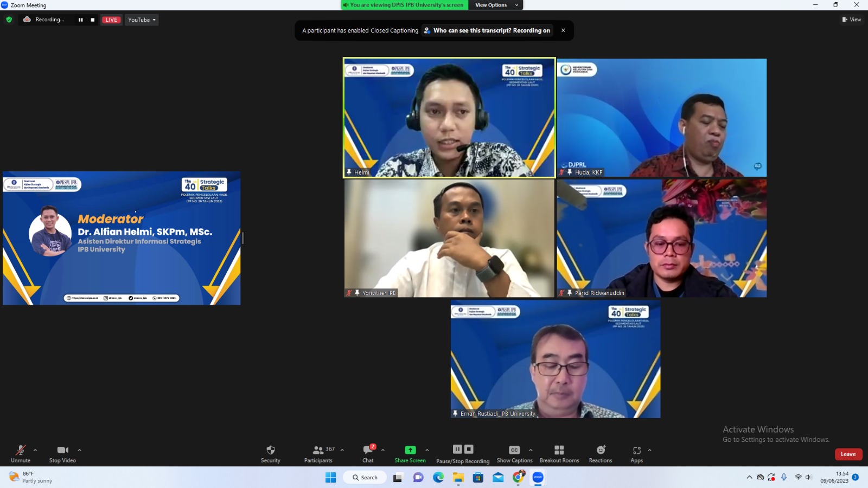
Task: Pause the recording in top bar
Action: click(81, 20)
